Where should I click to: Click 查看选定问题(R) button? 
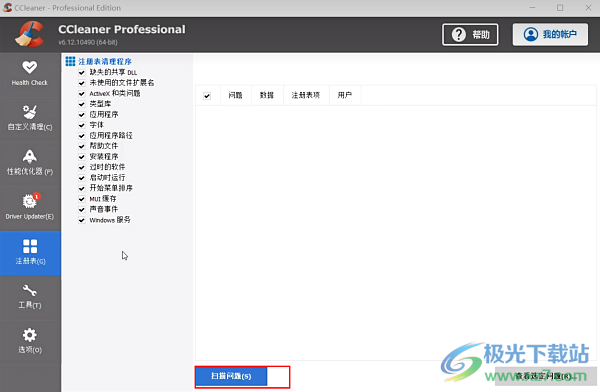[546, 376]
